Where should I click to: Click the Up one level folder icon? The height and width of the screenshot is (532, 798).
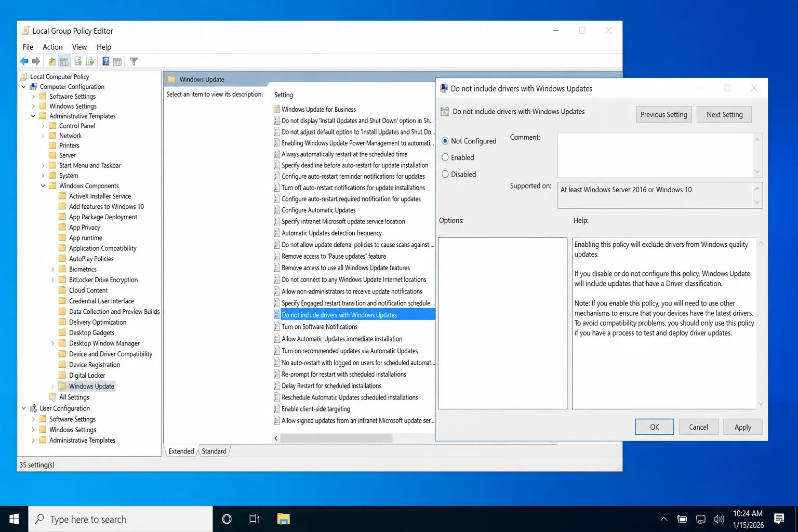(52, 61)
